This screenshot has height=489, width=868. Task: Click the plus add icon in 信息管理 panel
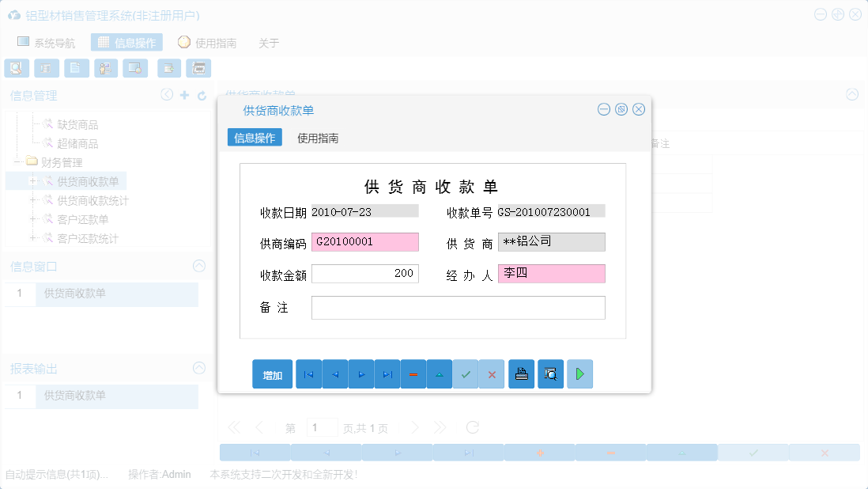click(183, 94)
